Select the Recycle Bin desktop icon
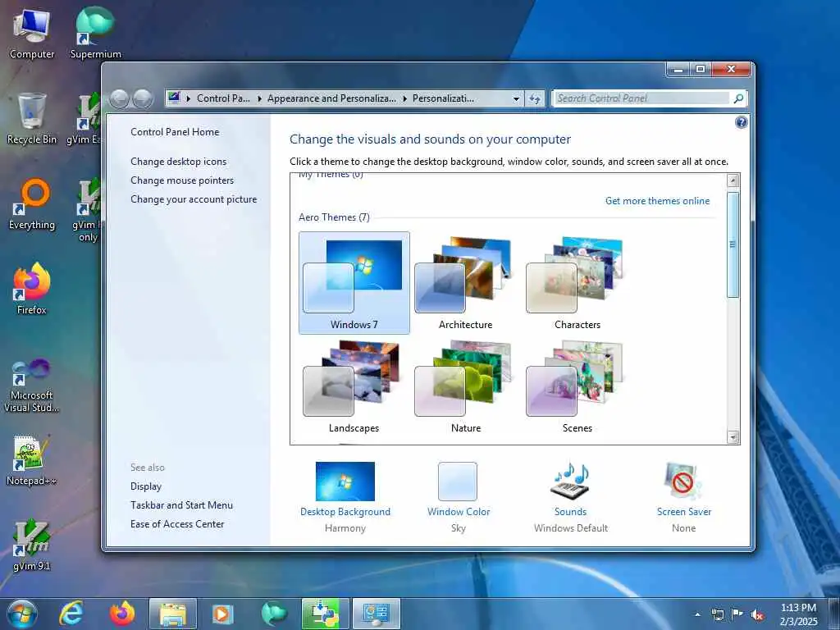This screenshot has height=630, width=840. pos(32,118)
